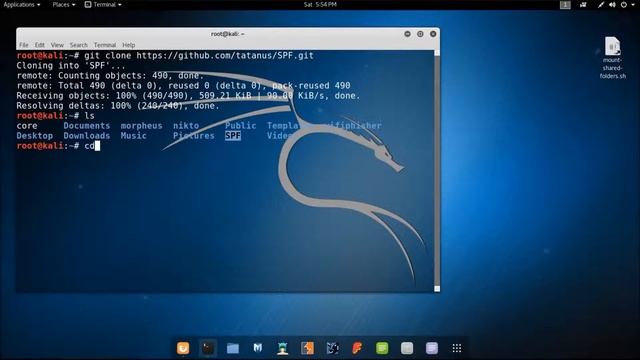Open the Terminal app menu in top bar

(103, 4)
